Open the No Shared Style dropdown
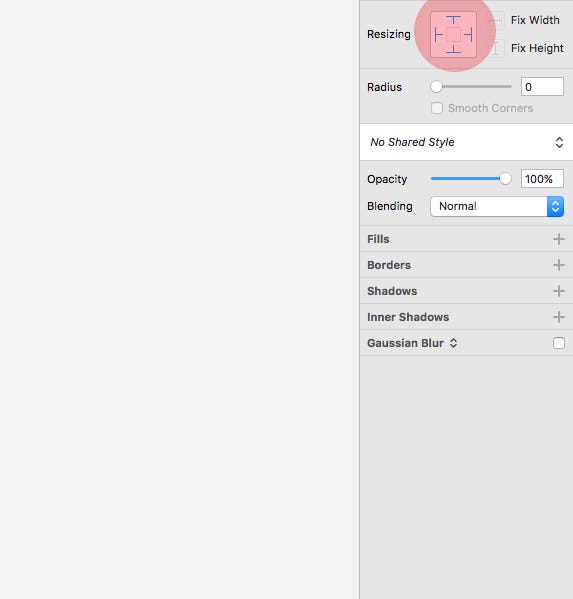573x599 pixels. tap(466, 142)
